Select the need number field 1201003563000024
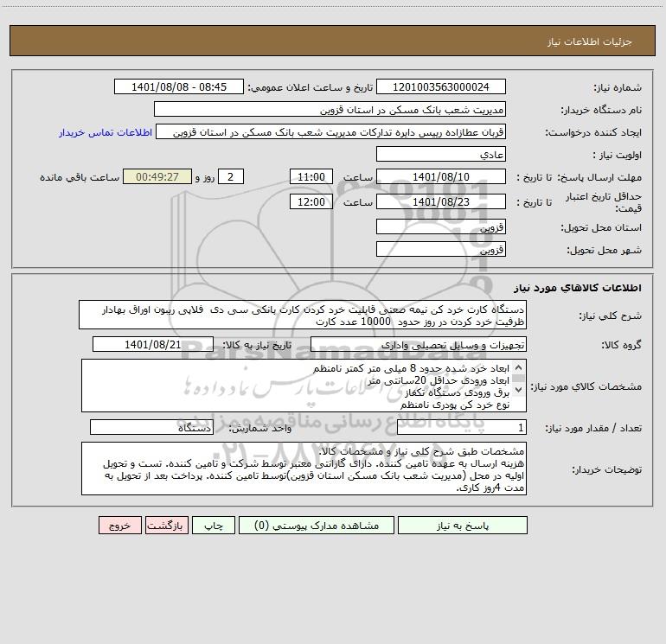The width and height of the screenshot is (666, 644). tap(441, 86)
